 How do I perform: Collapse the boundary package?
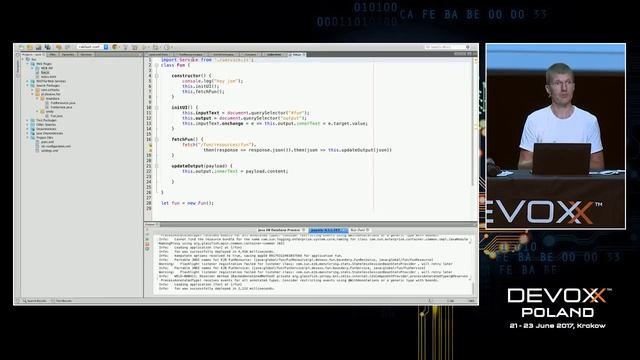coord(37,99)
